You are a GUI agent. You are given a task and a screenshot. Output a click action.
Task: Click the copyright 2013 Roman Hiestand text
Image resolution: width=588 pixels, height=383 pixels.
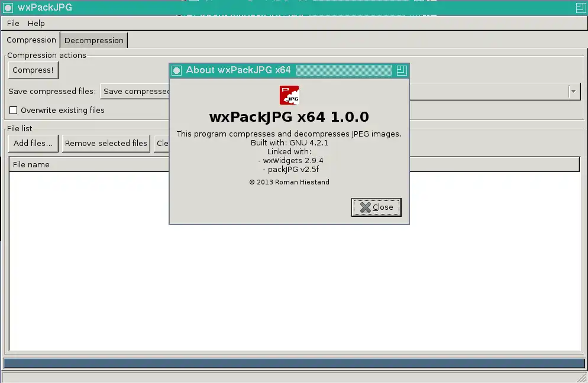click(289, 182)
